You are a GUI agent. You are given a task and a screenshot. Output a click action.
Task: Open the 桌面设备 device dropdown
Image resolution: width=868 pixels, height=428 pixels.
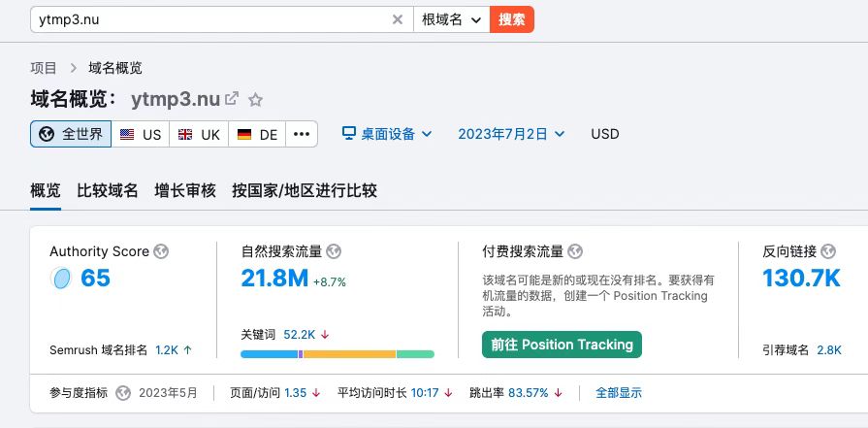387,134
